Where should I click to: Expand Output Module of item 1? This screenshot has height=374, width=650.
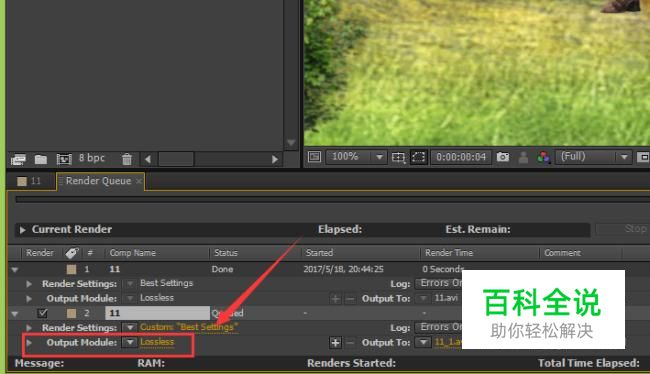[x=29, y=299]
